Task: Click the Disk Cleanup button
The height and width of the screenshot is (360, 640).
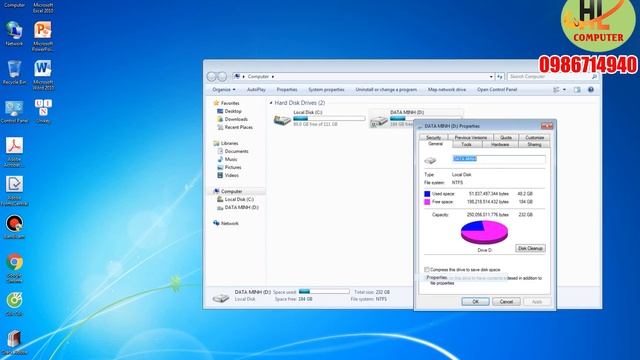Action: tap(530, 248)
